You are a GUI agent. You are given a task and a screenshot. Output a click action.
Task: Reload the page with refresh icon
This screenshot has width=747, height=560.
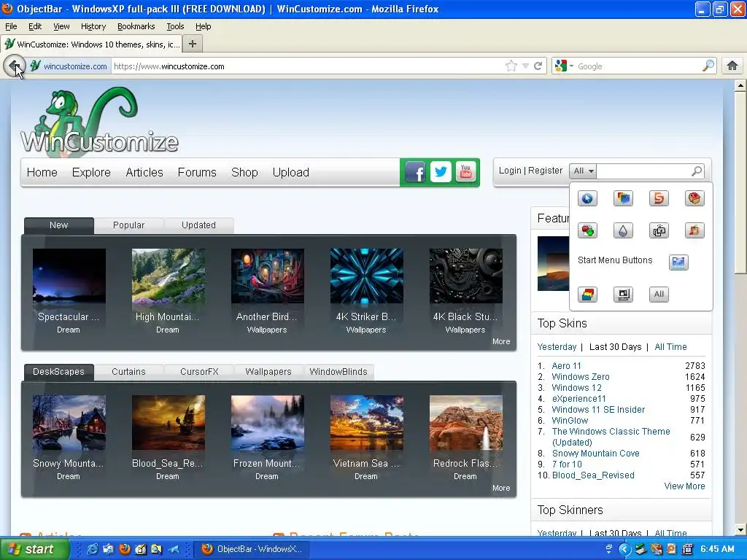(538, 66)
